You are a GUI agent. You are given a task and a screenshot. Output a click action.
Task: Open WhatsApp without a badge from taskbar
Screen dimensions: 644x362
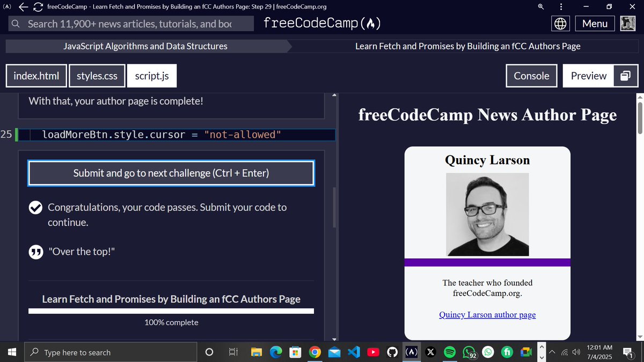[488, 352]
